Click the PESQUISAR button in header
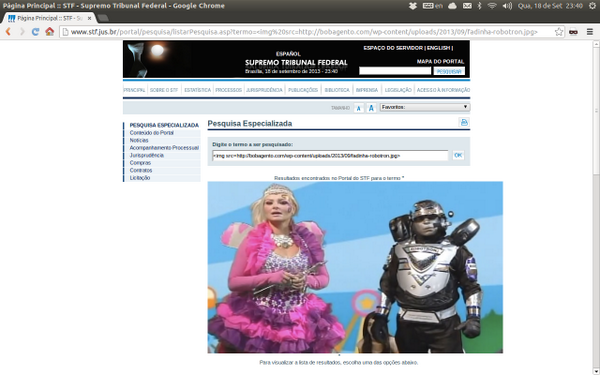This screenshot has height=375, width=600. pyautogui.click(x=449, y=71)
